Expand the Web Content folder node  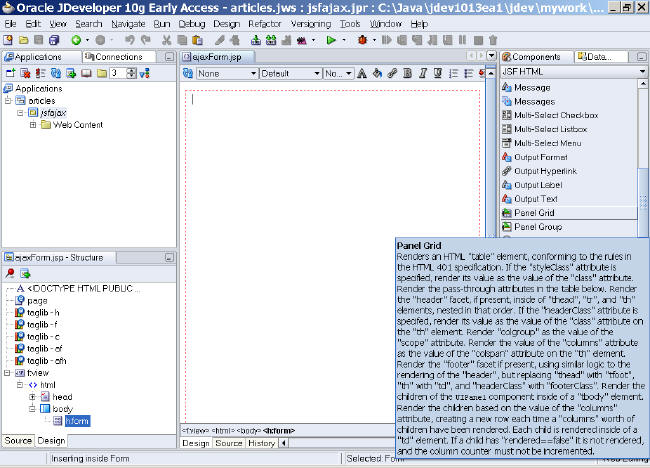33,125
